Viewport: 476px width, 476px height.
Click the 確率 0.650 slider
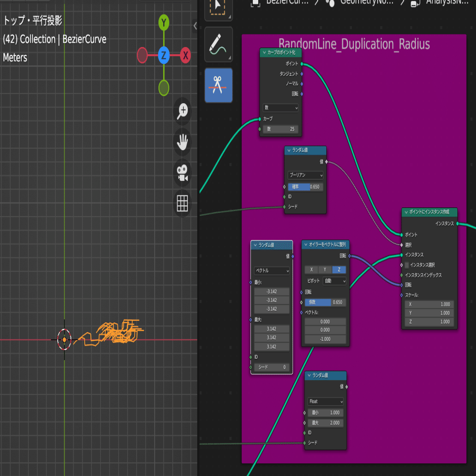click(305, 187)
